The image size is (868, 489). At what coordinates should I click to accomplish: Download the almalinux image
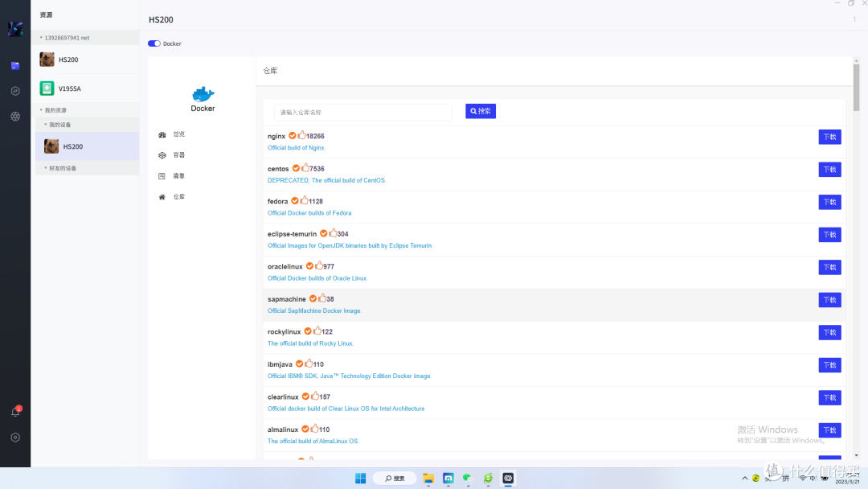(x=829, y=430)
